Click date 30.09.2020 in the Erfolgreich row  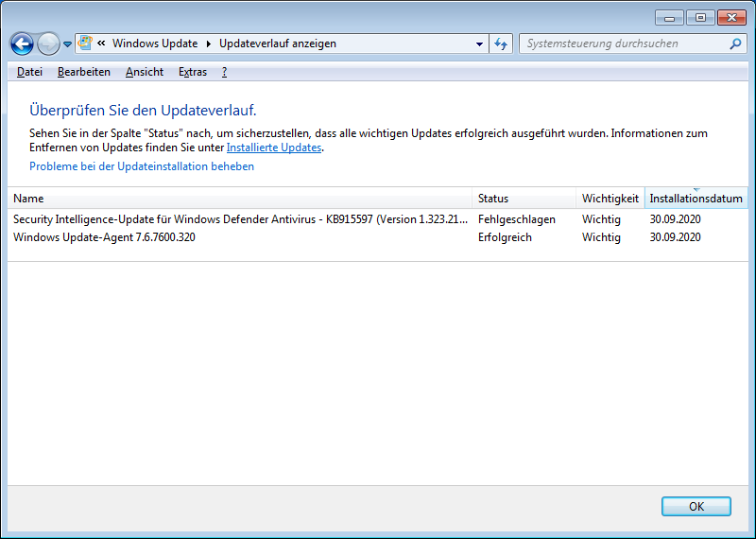(x=675, y=237)
